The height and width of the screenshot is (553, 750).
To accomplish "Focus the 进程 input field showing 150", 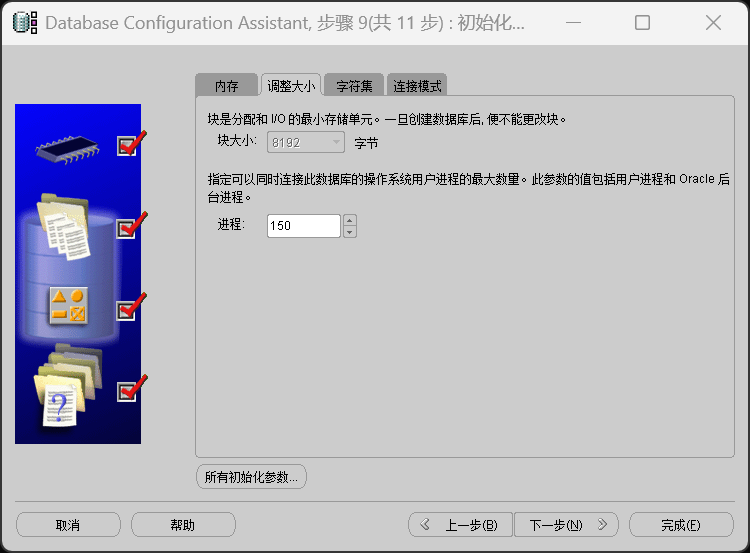I will coord(304,226).
